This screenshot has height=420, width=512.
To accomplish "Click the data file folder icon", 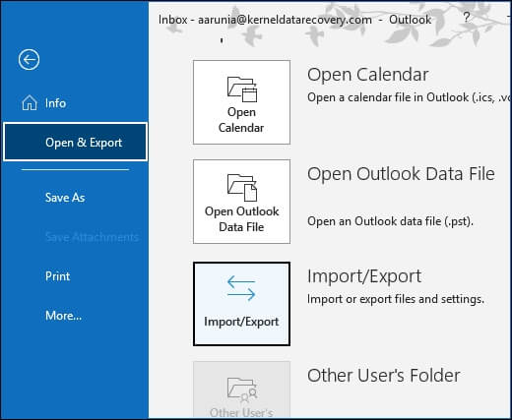I will 242,188.
